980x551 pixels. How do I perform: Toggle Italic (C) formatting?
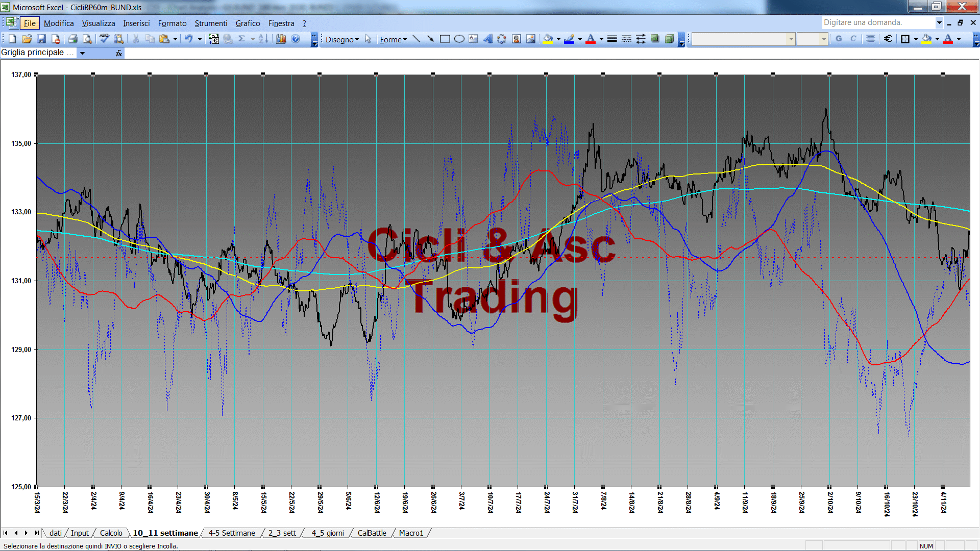(x=853, y=39)
